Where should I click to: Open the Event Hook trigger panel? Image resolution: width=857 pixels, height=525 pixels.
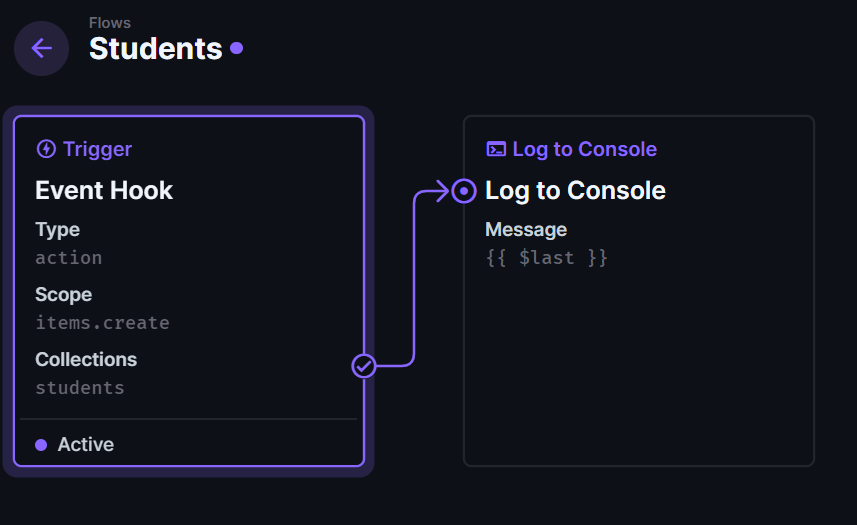(189, 291)
